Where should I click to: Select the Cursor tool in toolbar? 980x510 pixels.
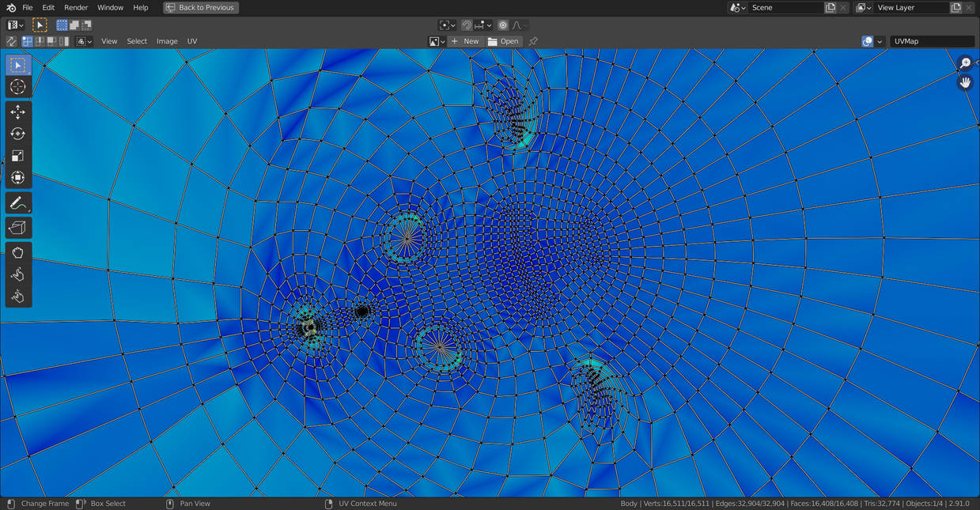click(18, 87)
